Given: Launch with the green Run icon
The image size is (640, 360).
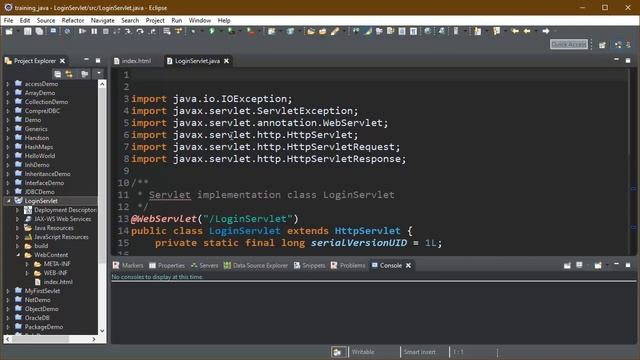Looking at the screenshot, I should tap(212, 31).
